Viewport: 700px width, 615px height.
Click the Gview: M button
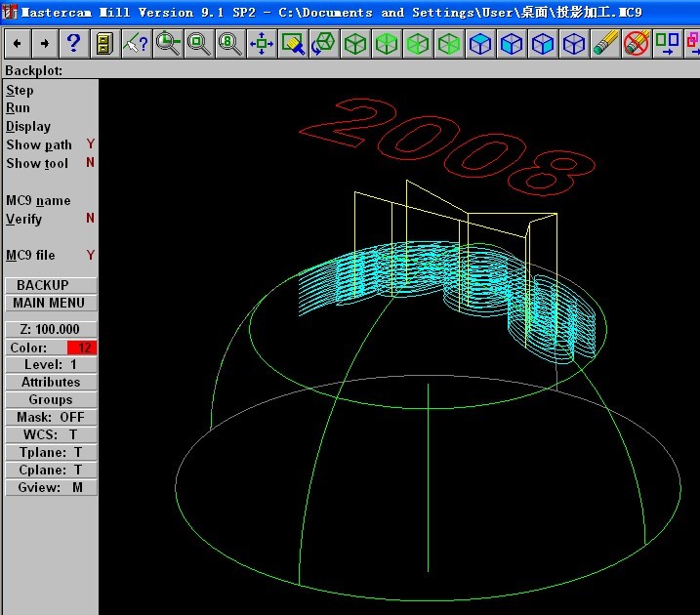point(51,487)
